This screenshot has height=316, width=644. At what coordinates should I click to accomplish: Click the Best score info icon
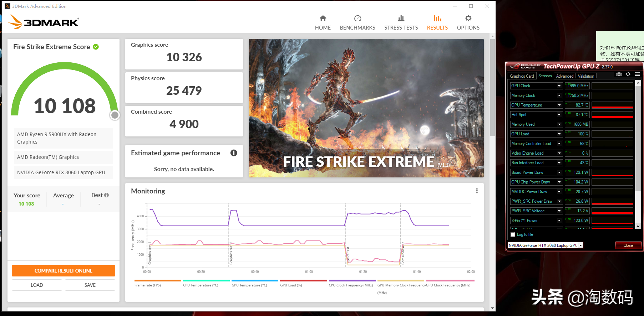pyautogui.click(x=106, y=195)
